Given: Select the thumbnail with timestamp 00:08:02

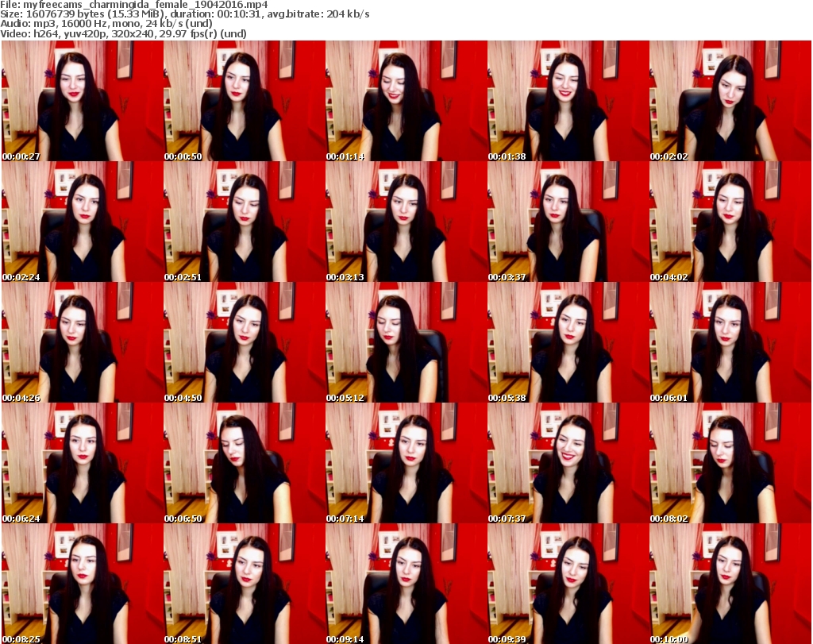Looking at the screenshot, I should 730,463.
